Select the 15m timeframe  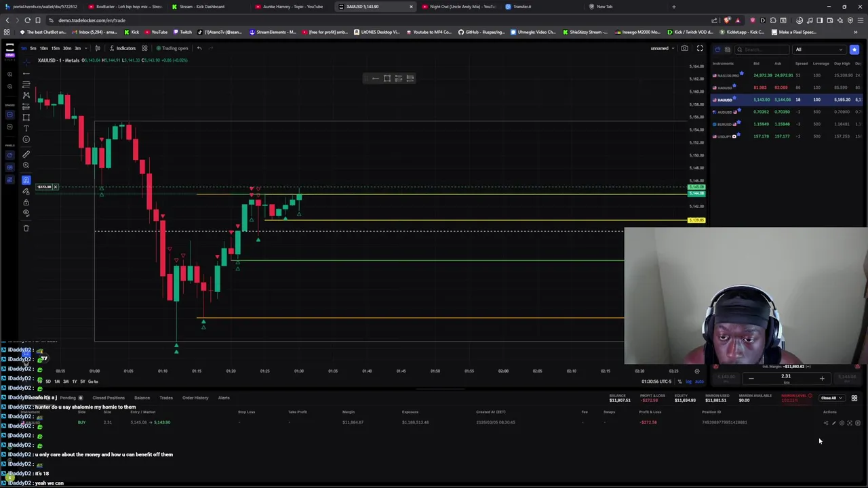(56, 48)
